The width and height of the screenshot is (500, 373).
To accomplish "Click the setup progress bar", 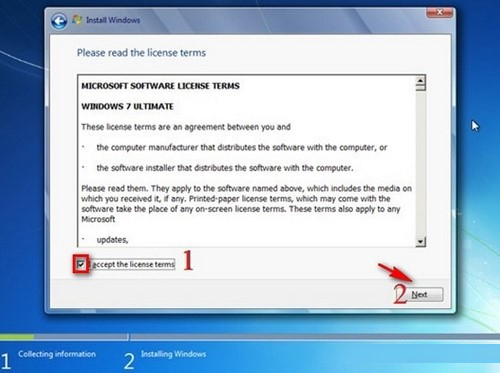I will 250,337.
